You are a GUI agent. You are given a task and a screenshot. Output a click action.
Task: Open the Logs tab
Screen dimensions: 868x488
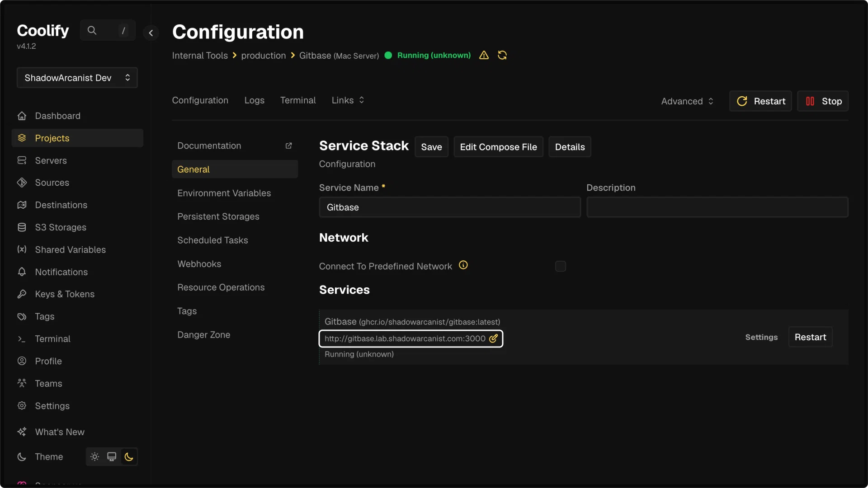255,100
